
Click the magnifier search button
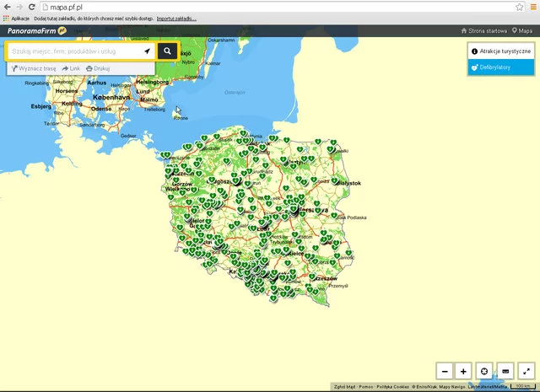point(167,51)
